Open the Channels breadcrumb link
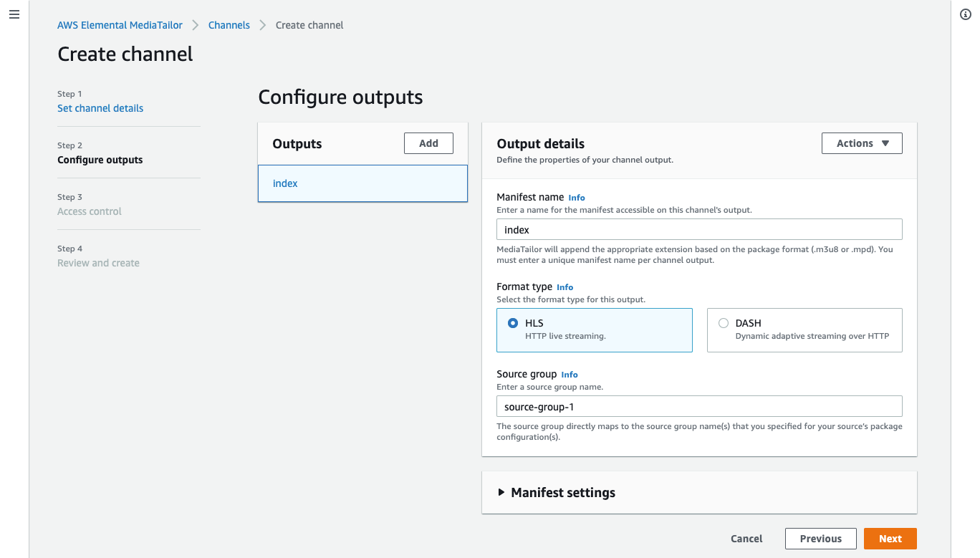Viewport: 980px width, 558px height. 229,25
